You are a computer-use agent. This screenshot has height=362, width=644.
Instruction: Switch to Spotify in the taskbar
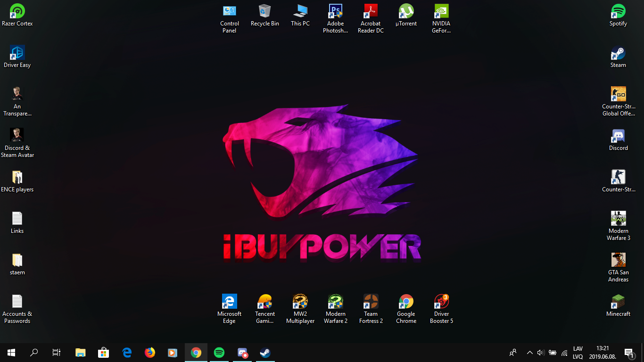(219, 353)
